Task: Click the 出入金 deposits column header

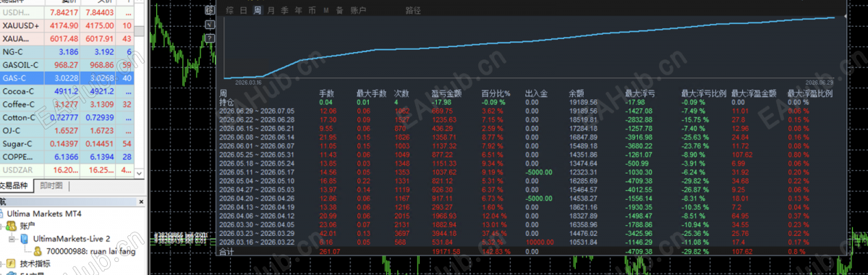Action: point(536,93)
